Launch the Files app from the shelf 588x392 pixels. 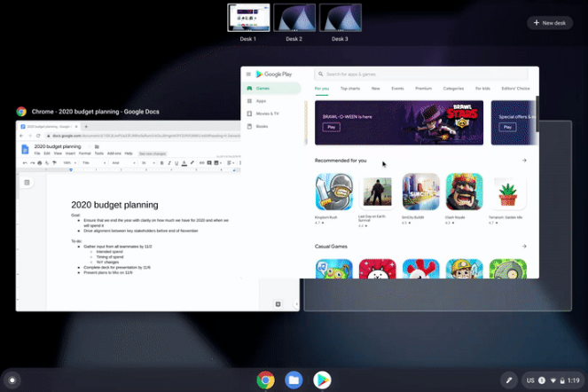point(294,380)
